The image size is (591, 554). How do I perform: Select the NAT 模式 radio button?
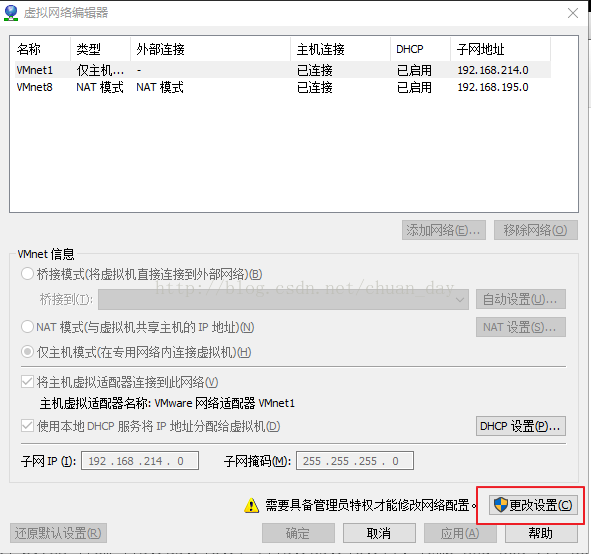27,327
